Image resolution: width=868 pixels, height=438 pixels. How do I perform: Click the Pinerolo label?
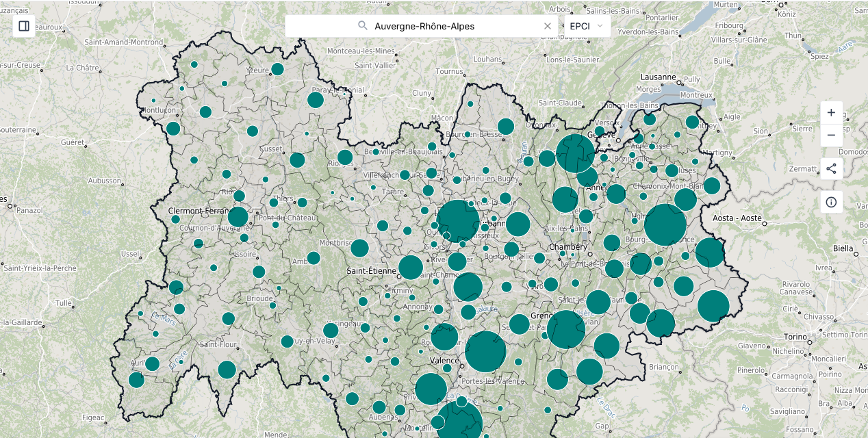tap(752, 370)
